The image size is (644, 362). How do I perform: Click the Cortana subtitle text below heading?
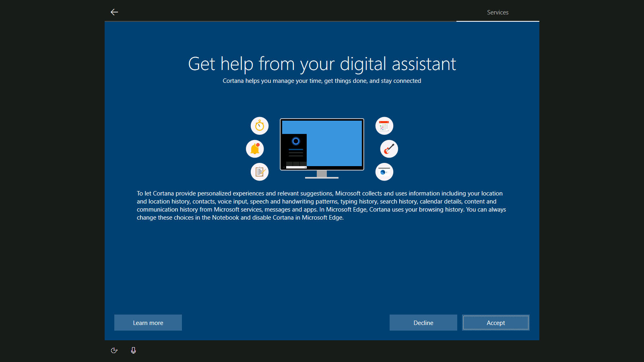322,81
